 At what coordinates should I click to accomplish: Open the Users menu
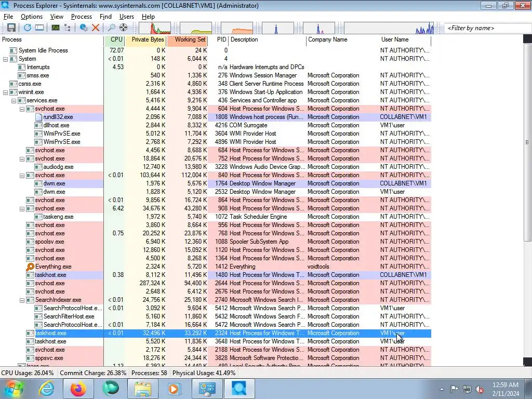(x=127, y=17)
